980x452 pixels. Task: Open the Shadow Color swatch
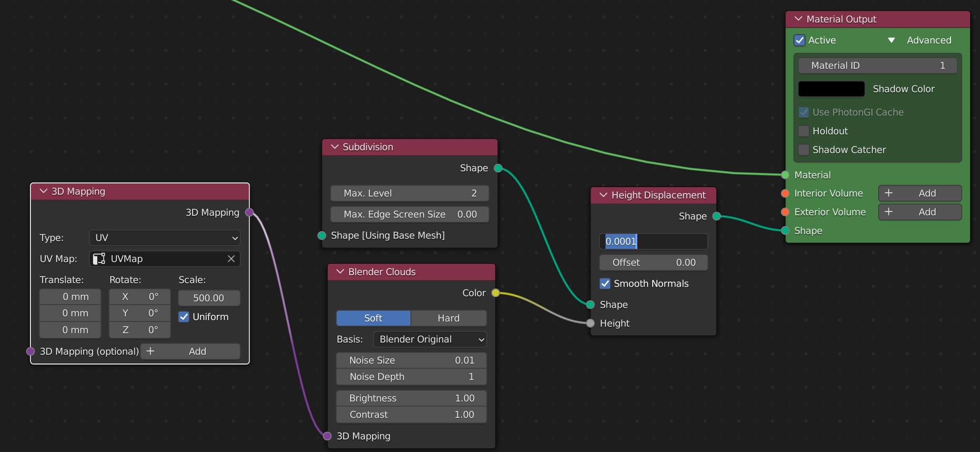coord(831,89)
